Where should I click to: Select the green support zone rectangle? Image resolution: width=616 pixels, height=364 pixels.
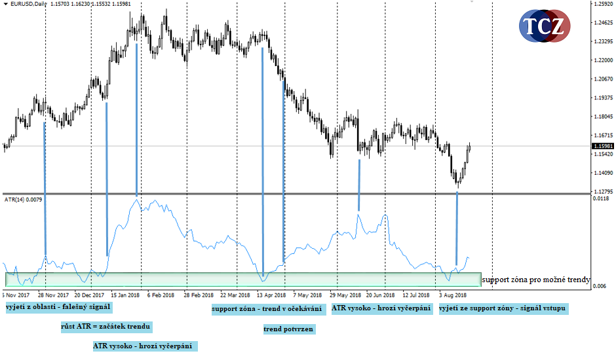coord(242,280)
